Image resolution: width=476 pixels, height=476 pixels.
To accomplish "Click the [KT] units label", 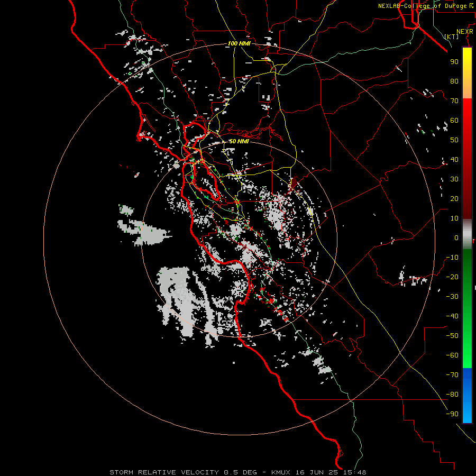I will coord(452,36).
